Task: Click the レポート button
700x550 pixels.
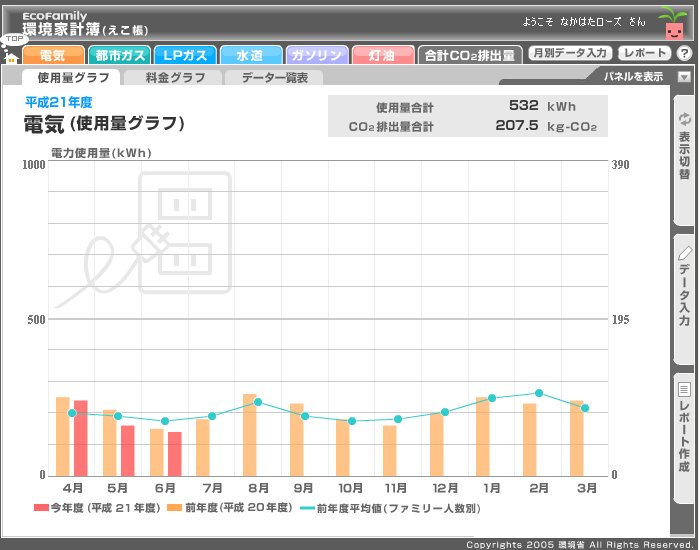Action: pyautogui.click(x=644, y=53)
